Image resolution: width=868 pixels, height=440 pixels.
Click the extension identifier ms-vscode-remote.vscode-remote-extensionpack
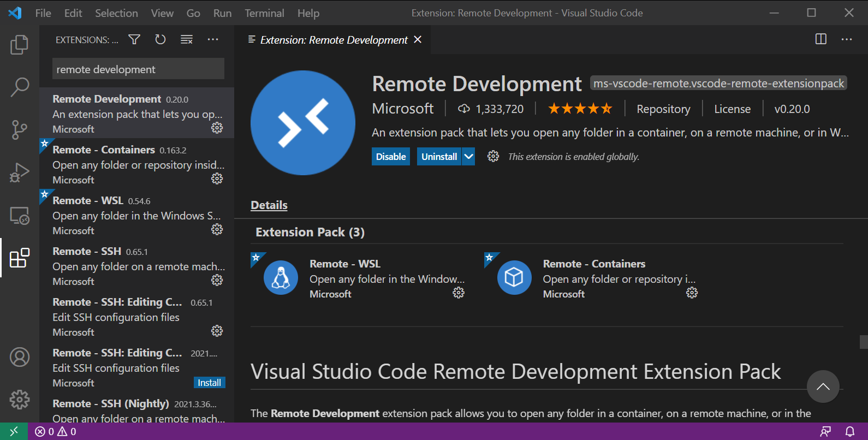pos(718,84)
